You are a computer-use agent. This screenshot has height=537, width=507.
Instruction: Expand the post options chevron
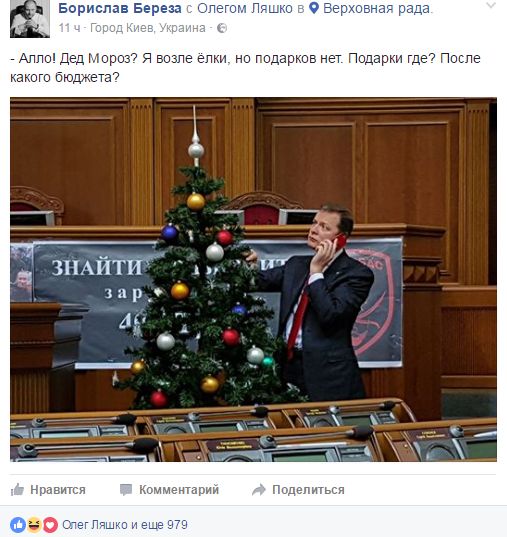click(x=491, y=5)
